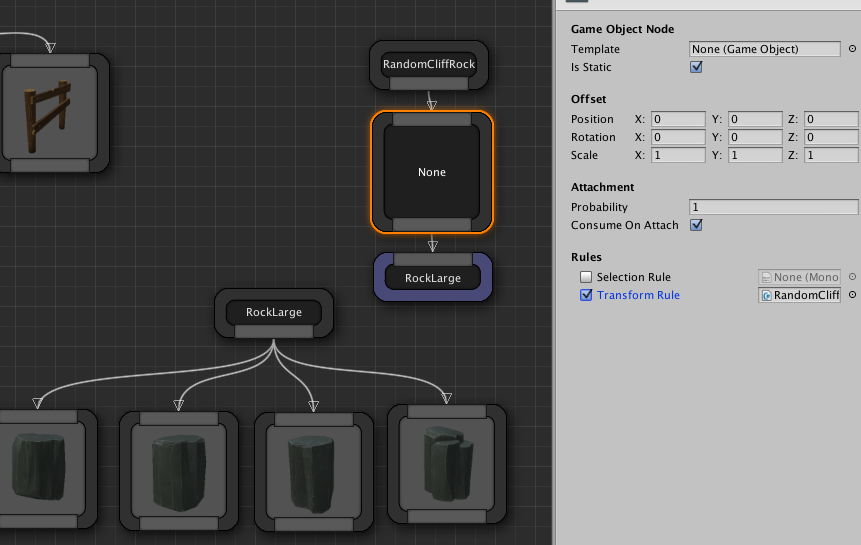
Task: Select the purple RockLarge emitter node
Action: coord(432,277)
